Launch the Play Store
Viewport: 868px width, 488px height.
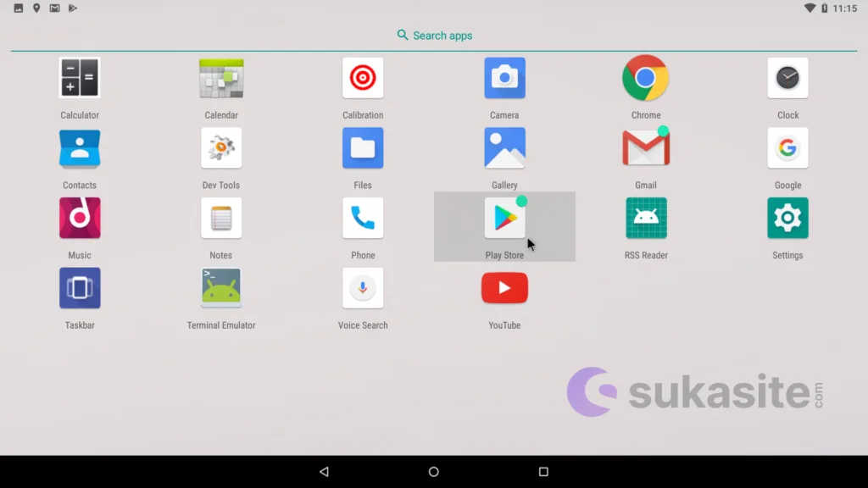504,218
